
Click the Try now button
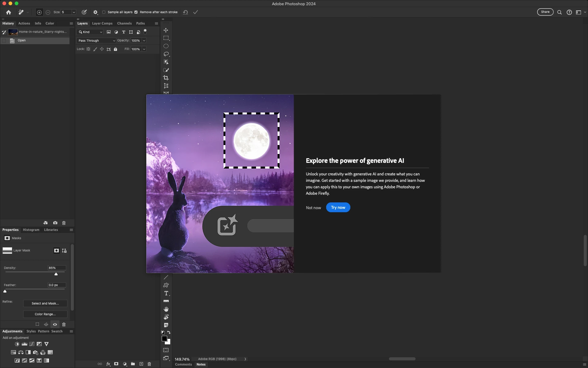click(x=338, y=208)
